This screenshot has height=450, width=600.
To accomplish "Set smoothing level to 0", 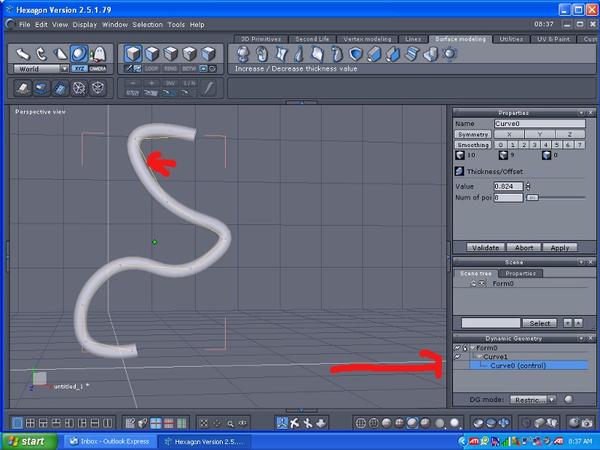I will [x=500, y=145].
